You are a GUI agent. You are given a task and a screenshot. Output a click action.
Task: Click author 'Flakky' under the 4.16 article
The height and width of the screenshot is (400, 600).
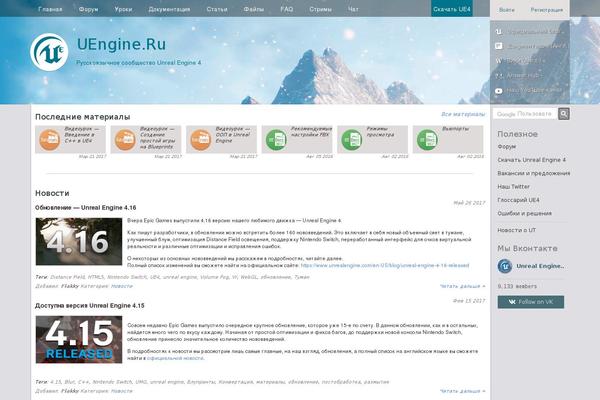click(x=70, y=286)
